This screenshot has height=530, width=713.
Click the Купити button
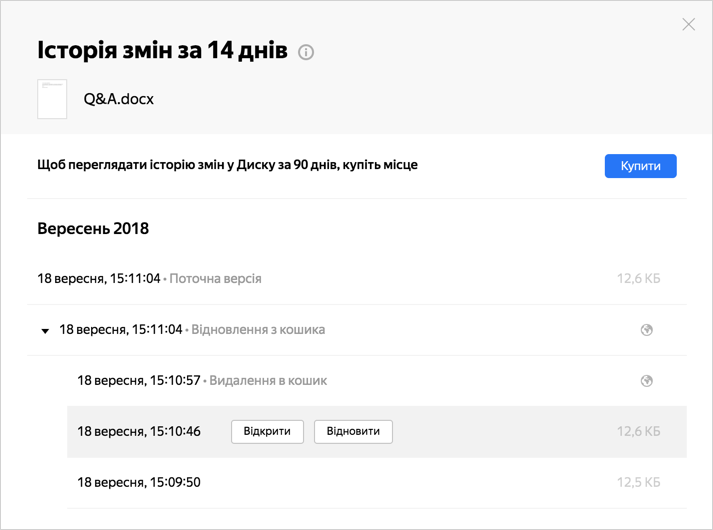[x=640, y=166]
